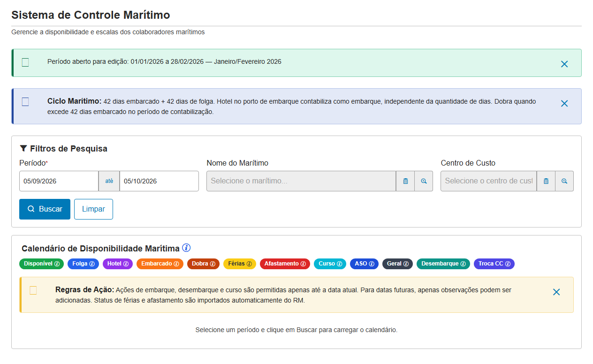
Task: Open Centro de Custo search with magnifier icon
Action: pos(564,181)
